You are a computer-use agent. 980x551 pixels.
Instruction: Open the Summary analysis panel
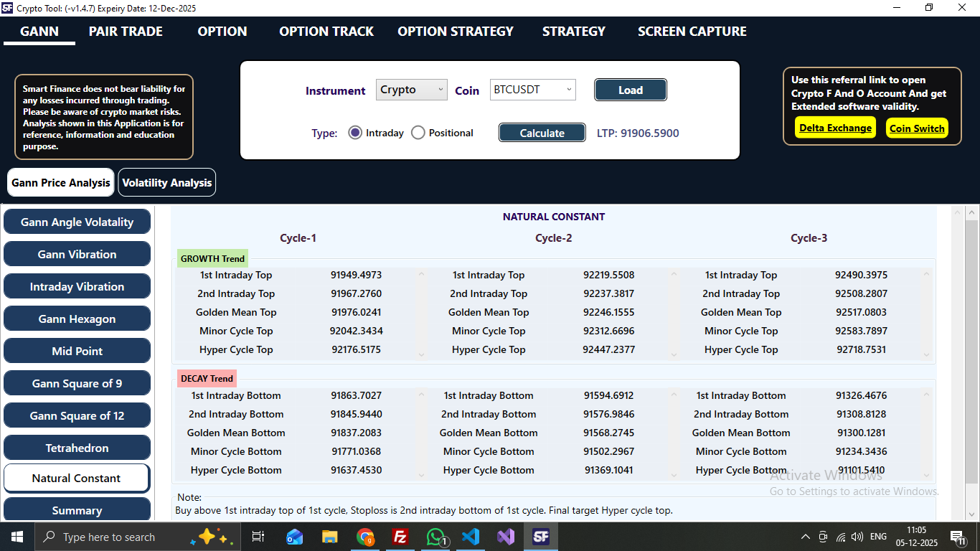(77, 510)
